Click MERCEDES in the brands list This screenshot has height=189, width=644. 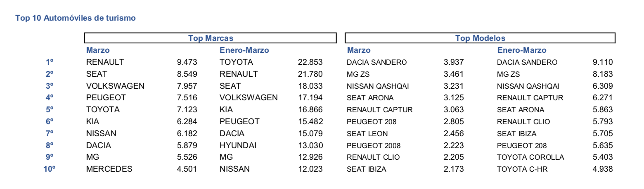pyautogui.click(x=109, y=168)
